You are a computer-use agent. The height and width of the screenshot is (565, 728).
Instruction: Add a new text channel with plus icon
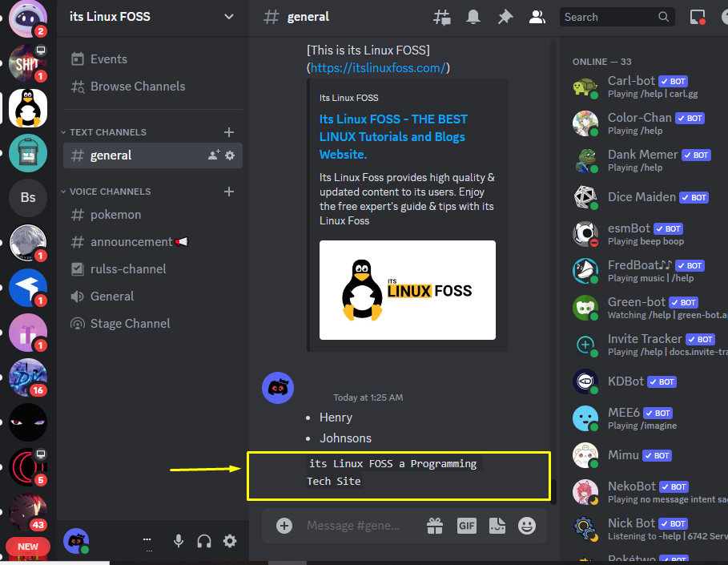[x=229, y=132]
